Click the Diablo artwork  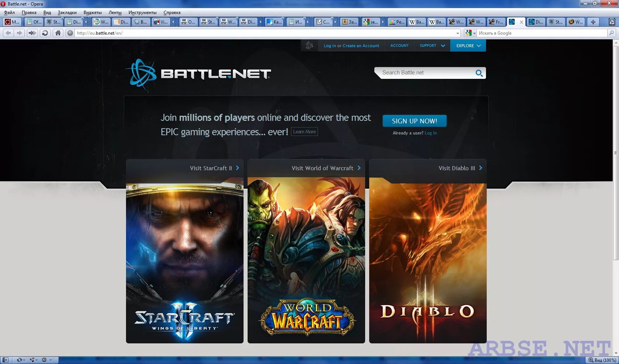click(x=428, y=260)
